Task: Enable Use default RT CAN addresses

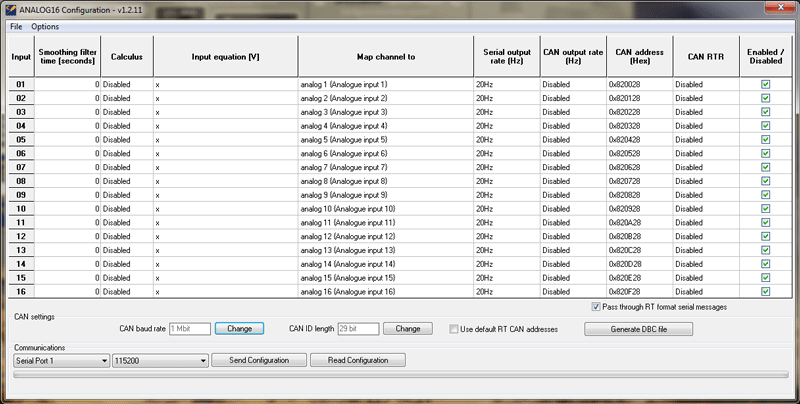Action: point(454,328)
